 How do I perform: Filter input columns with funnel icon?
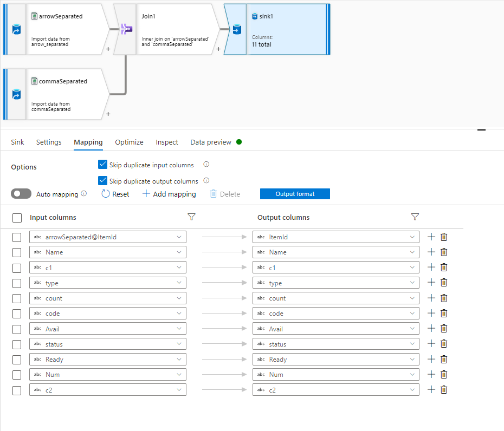pos(191,217)
